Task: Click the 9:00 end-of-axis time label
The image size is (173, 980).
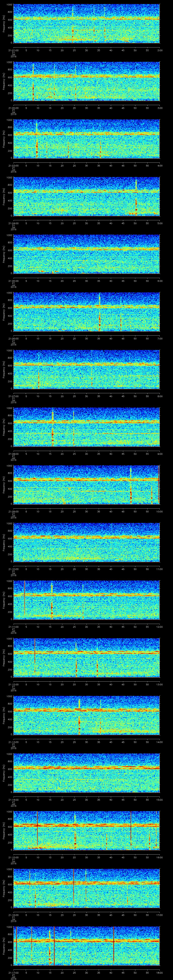Action: click(160, 454)
